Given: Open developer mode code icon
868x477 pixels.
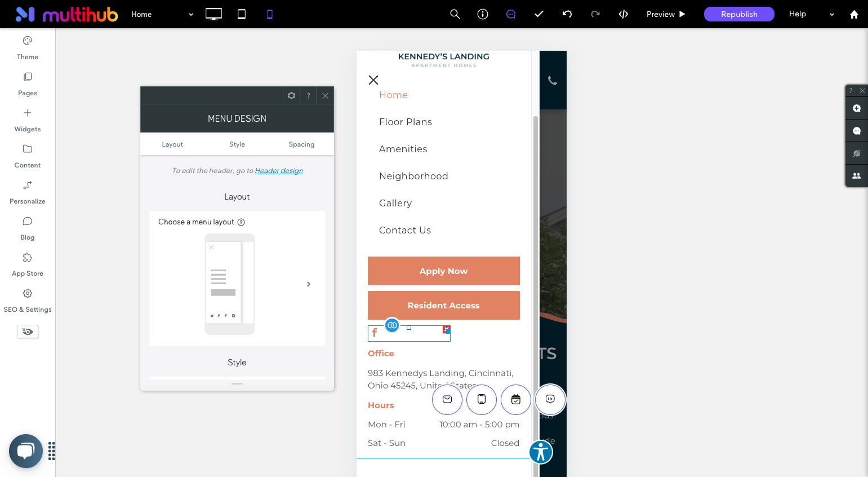Looking at the screenshot, I should (x=624, y=14).
